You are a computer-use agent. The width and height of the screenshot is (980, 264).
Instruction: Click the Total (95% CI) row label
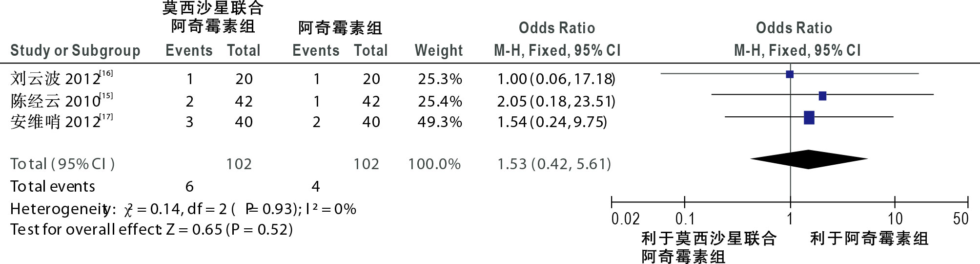click(x=62, y=164)
